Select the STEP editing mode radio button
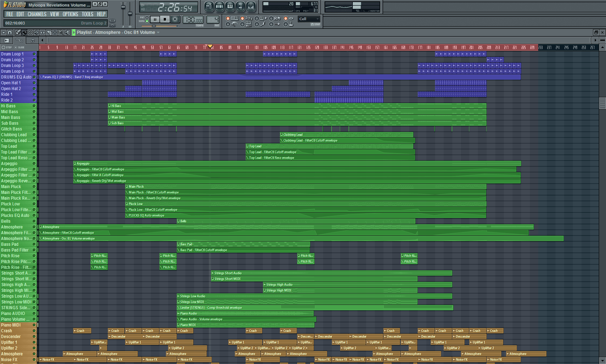The width and height of the screenshot is (606, 364). (3, 47)
